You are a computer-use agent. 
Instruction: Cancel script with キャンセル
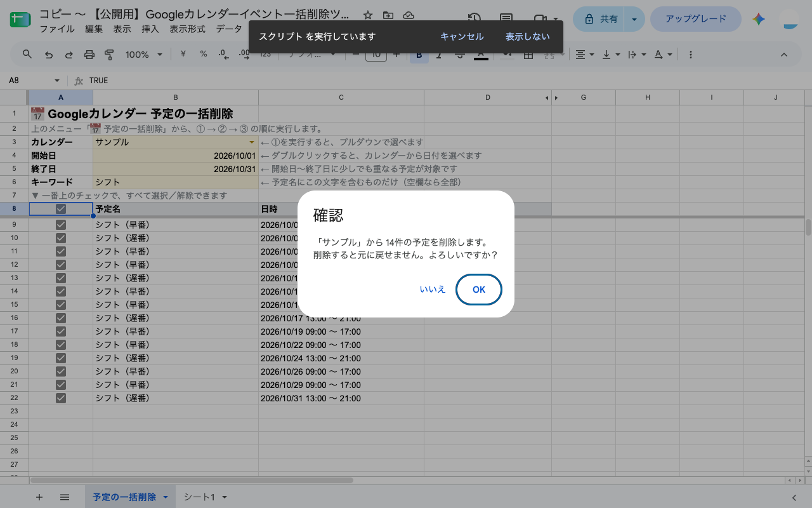[x=462, y=37]
